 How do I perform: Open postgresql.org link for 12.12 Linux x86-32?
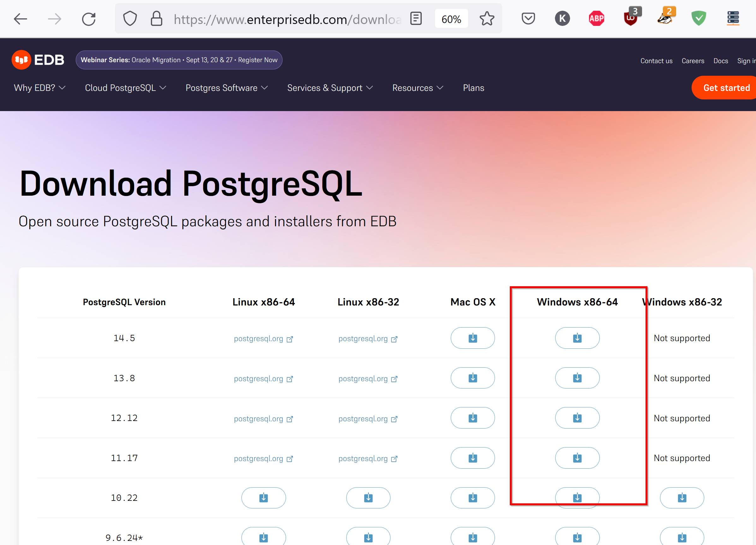click(x=368, y=419)
